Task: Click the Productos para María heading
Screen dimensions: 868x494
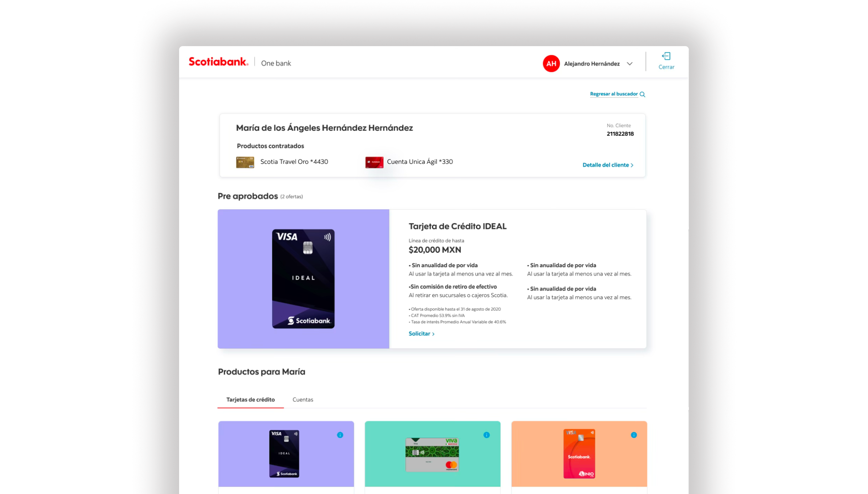Action: (261, 371)
